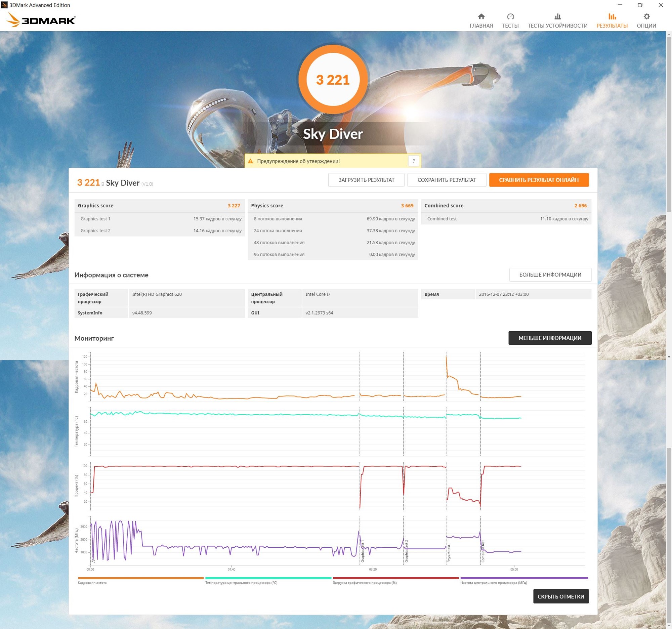The height and width of the screenshot is (629, 672).
Task: Click the Мониторинг section heading
Action: pos(94,338)
